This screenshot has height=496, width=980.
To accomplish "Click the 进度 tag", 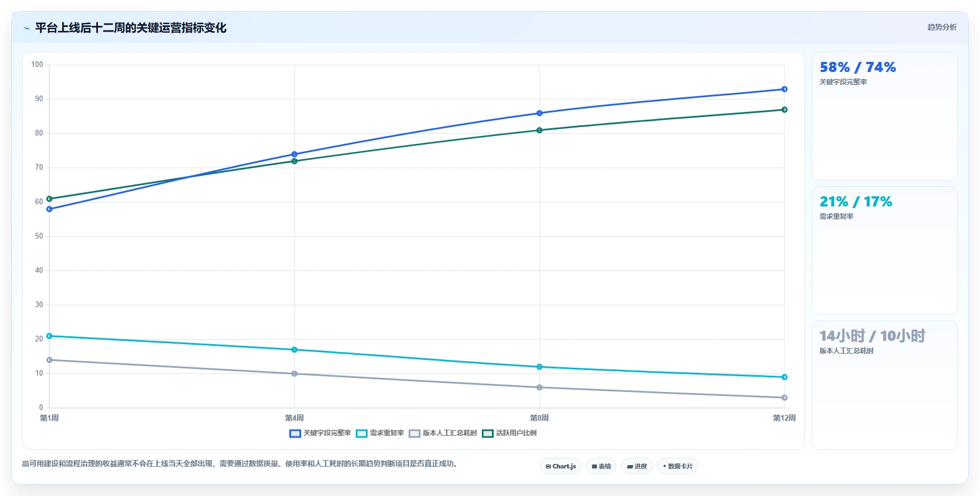I will (x=637, y=466).
